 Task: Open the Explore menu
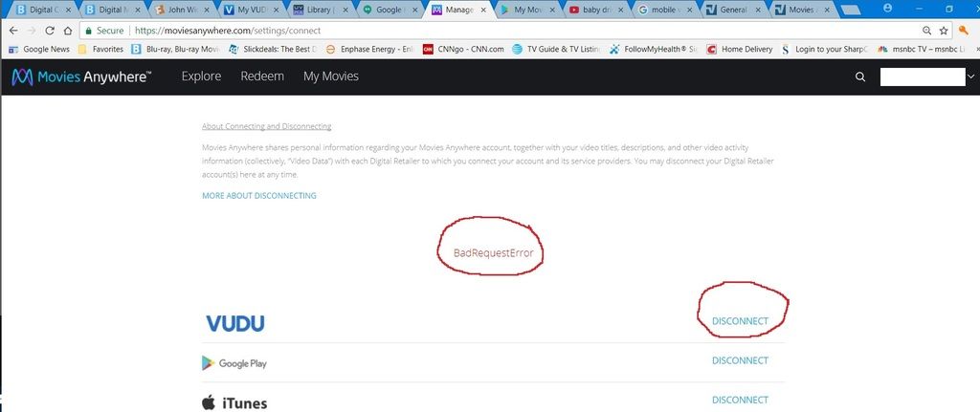[x=201, y=76]
